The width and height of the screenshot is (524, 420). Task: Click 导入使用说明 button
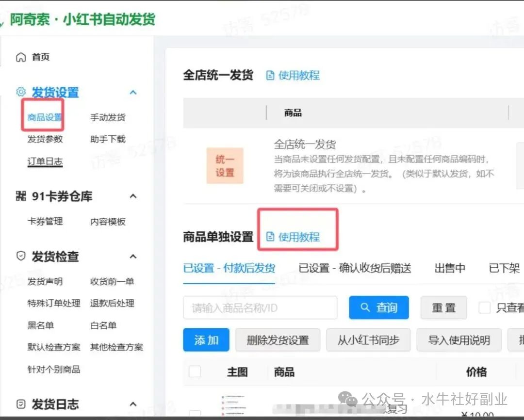pos(459,340)
